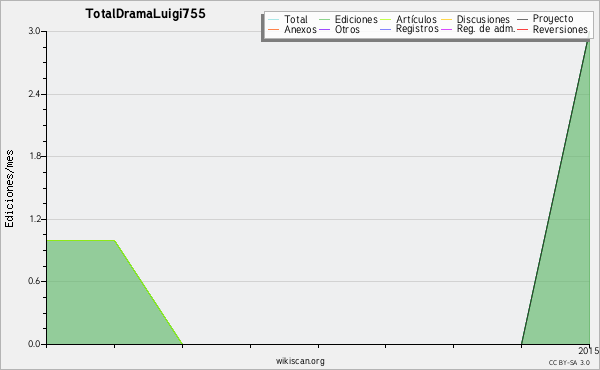Click the cyan Total line swatch
The image size is (600, 370).
(x=274, y=20)
